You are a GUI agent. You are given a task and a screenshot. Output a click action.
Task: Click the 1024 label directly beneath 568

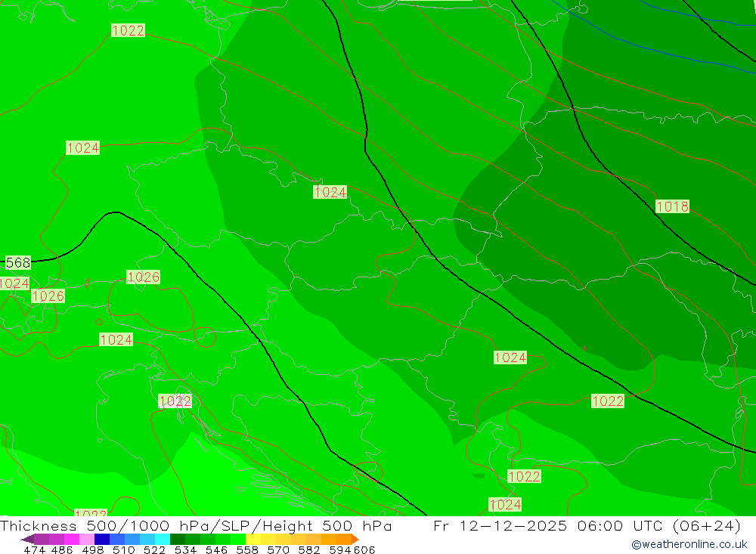click(14, 283)
